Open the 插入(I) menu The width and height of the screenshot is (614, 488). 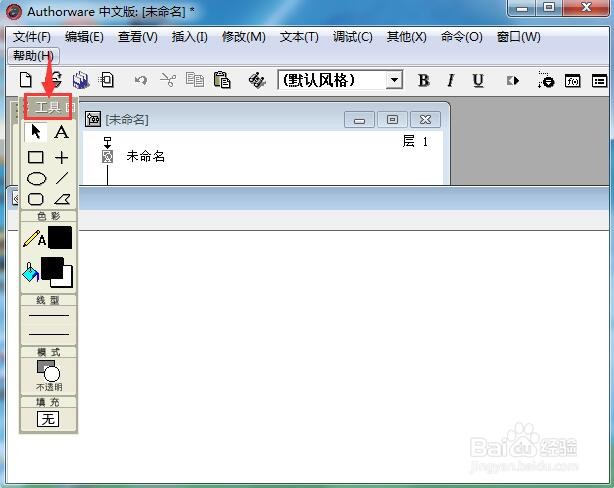[x=190, y=37]
